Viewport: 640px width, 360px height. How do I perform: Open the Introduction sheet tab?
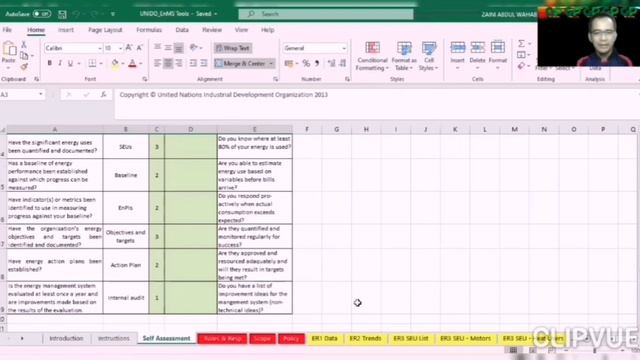click(66, 338)
